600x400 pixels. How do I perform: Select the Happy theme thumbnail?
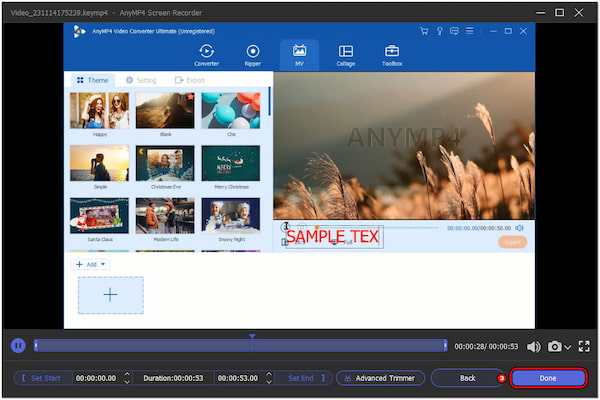[99, 110]
